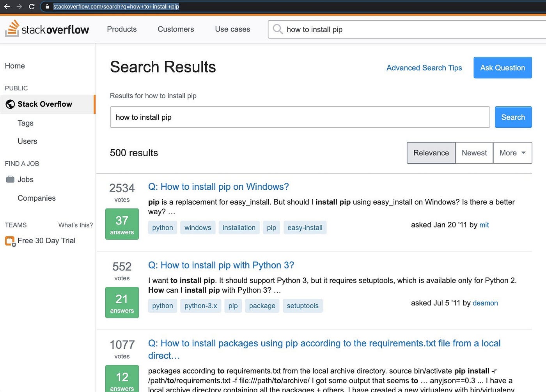The image size is (546, 392).
Task: Click the Search Results heading
Action: (163, 67)
